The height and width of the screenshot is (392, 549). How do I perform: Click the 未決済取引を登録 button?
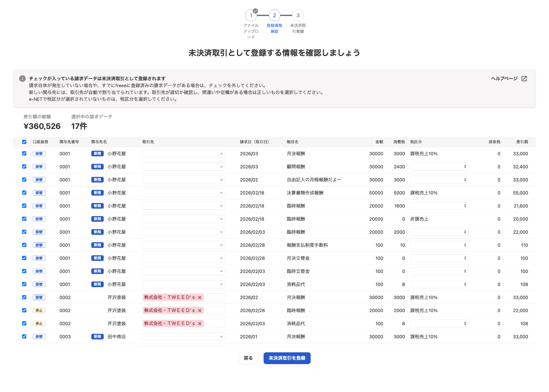pyautogui.click(x=287, y=358)
